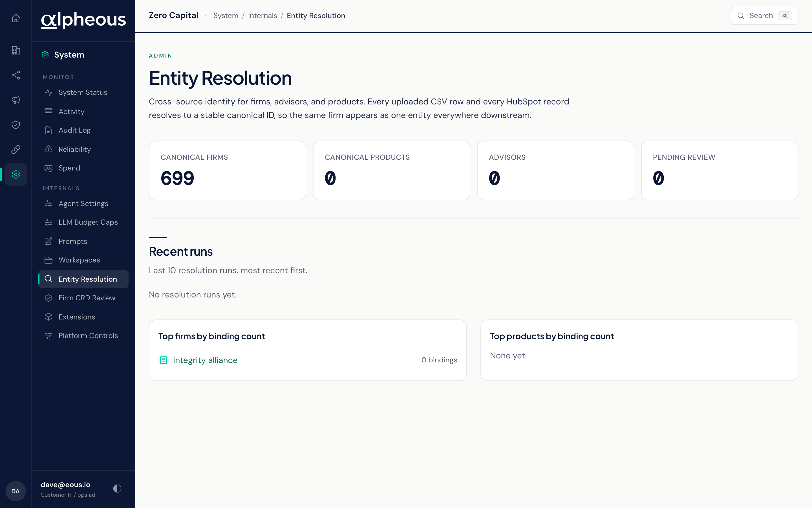
Task: Open the Home icon in left rail
Action: [x=16, y=18]
